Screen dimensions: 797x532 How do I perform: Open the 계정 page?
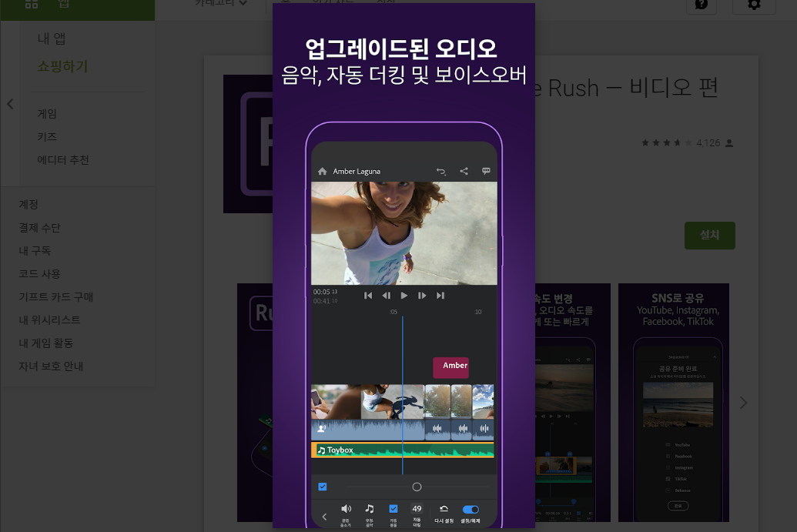28,204
